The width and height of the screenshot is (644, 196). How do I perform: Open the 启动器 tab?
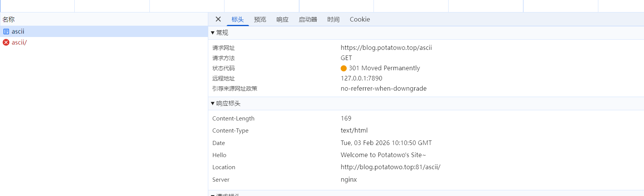coord(308,20)
